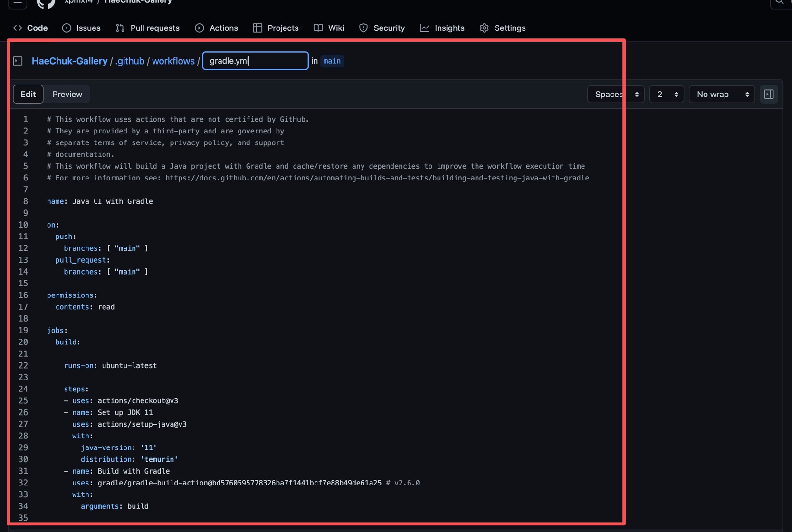This screenshot has width=792, height=532.
Task: Switch to the Preview tab
Action: coord(67,94)
